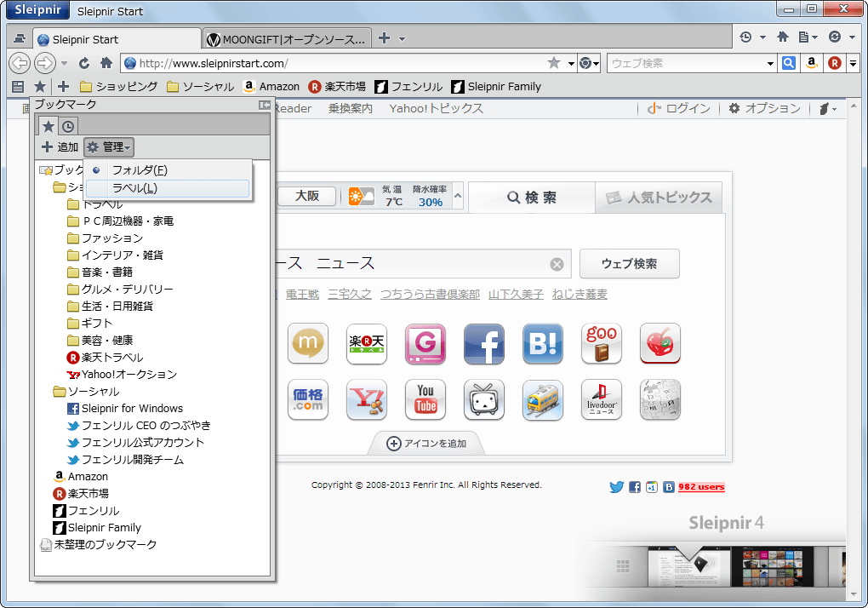Open the recently closed history clock icon
Screen dimensions: 868x608
point(745,37)
